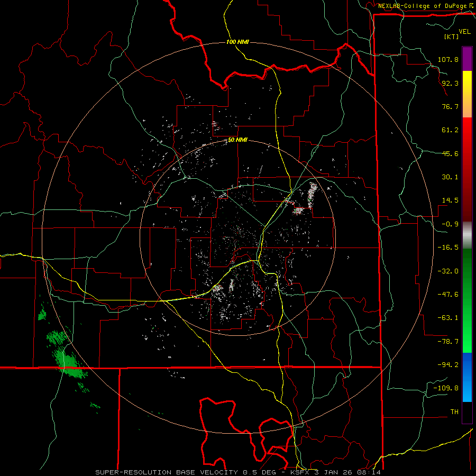Image resolution: width=476 pixels, height=476 pixels.
Task: Click the blue segment of velocity color bar
Action: [x=467, y=377]
